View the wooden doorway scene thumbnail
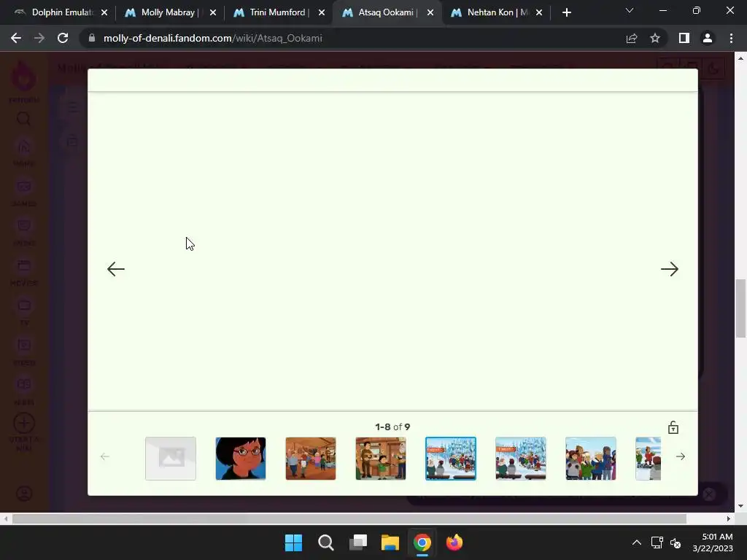This screenshot has height=560, width=747. tap(381, 459)
